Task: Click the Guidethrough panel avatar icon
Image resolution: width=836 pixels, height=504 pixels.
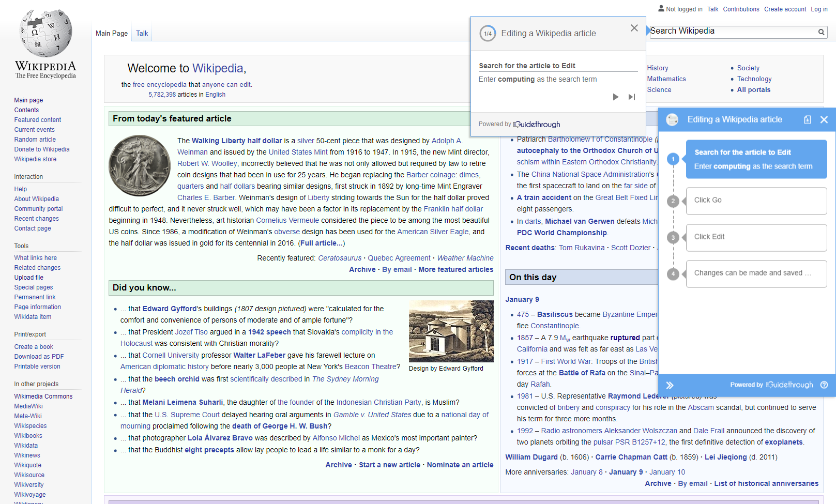Action: click(672, 119)
